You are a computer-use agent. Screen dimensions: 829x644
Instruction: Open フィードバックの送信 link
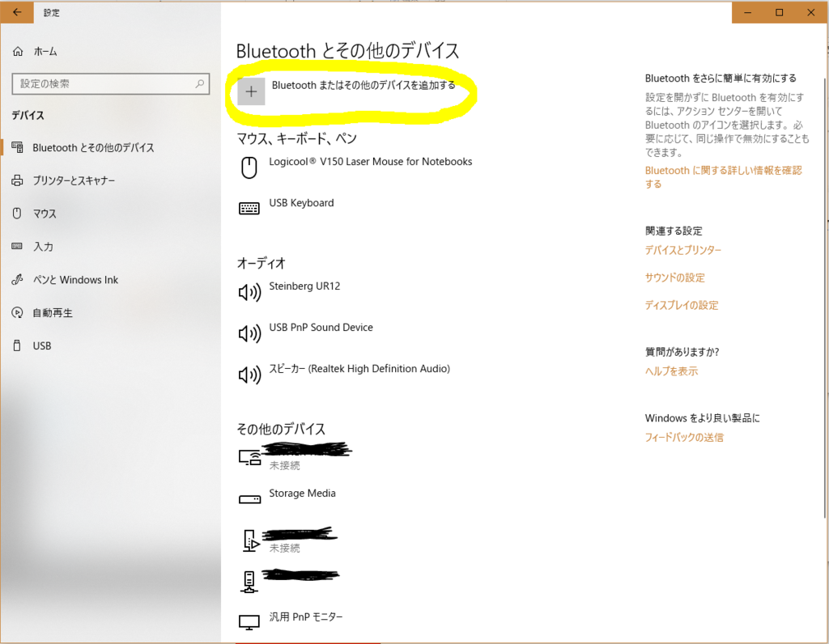684,437
